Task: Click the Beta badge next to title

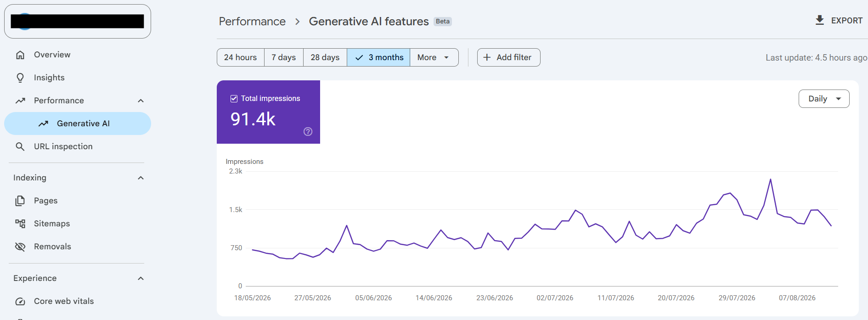Action: click(443, 22)
